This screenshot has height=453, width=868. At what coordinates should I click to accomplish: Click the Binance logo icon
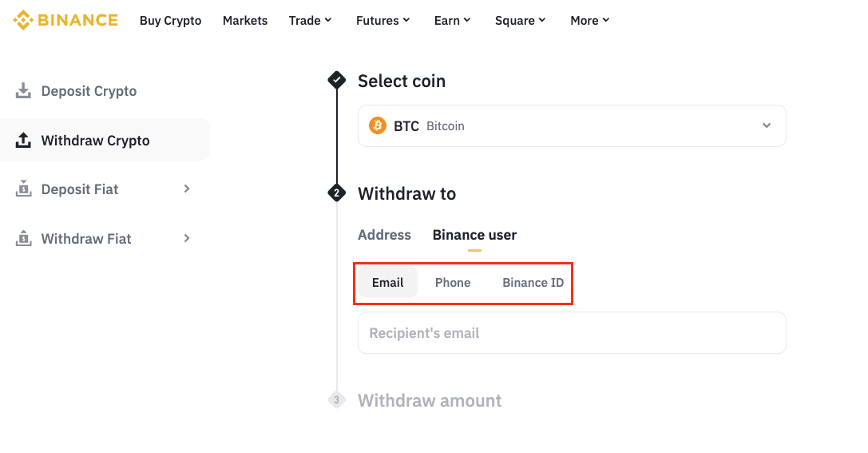pyautogui.click(x=24, y=20)
